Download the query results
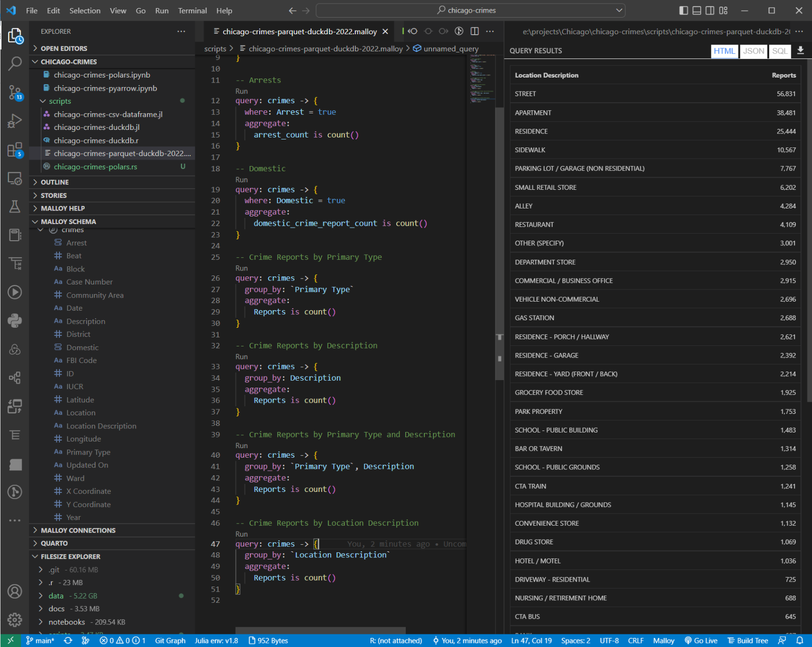The image size is (812, 647). point(800,51)
